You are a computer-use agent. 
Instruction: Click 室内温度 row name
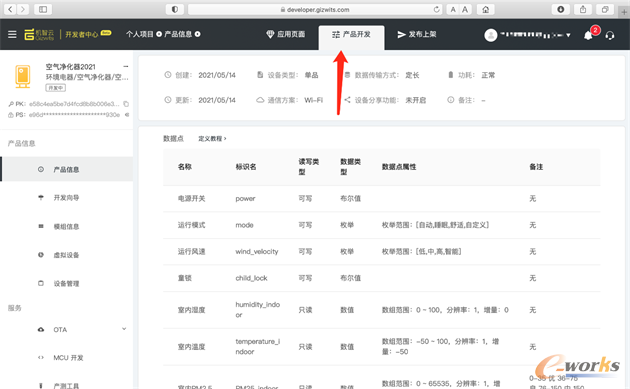point(192,347)
